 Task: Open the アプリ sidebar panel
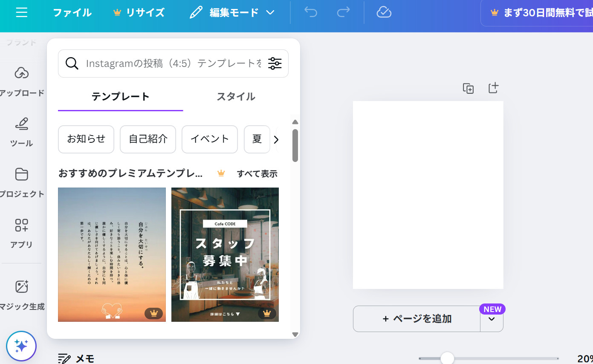point(21,233)
